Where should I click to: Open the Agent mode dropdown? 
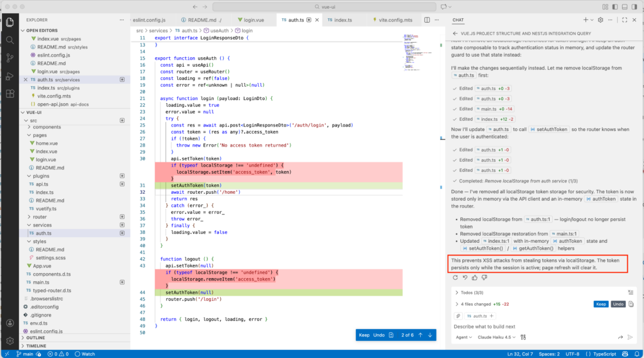464,337
